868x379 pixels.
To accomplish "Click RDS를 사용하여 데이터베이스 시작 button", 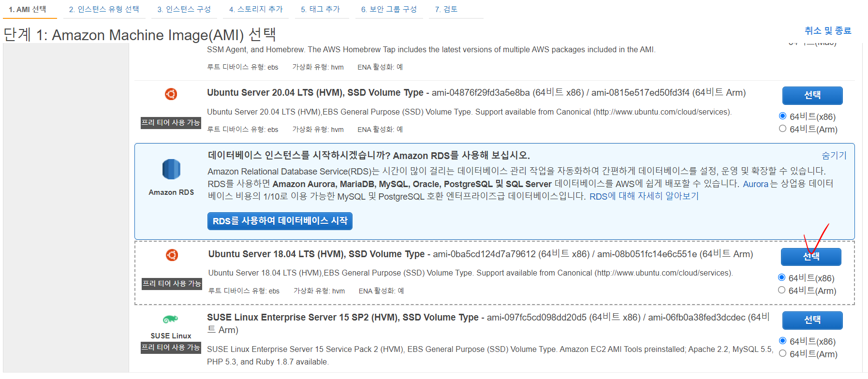I will pos(280,221).
